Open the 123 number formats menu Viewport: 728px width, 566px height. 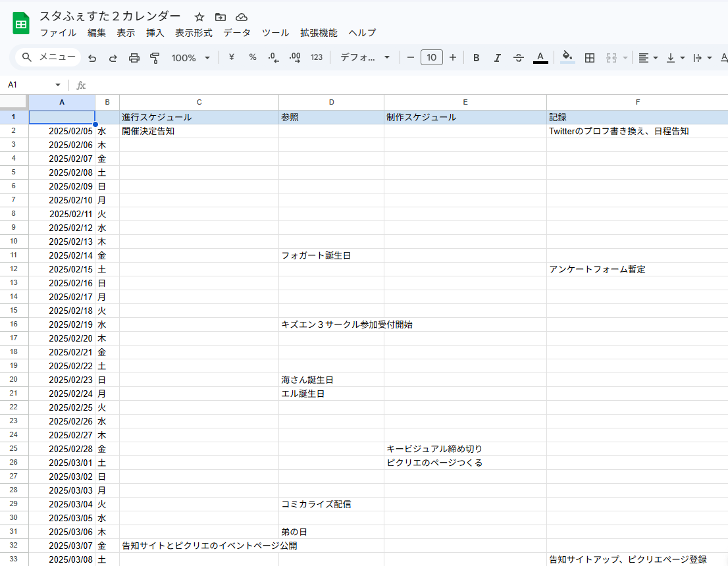pos(317,57)
